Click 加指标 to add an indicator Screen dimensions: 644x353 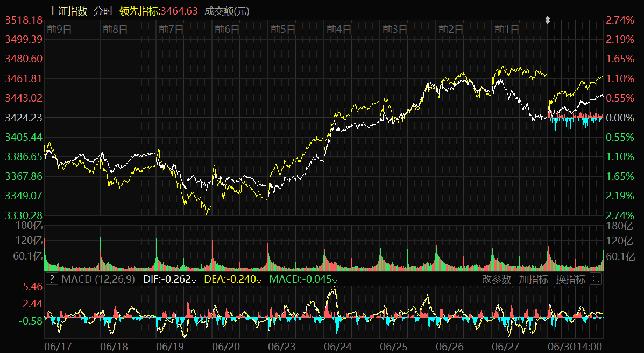tap(533, 279)
